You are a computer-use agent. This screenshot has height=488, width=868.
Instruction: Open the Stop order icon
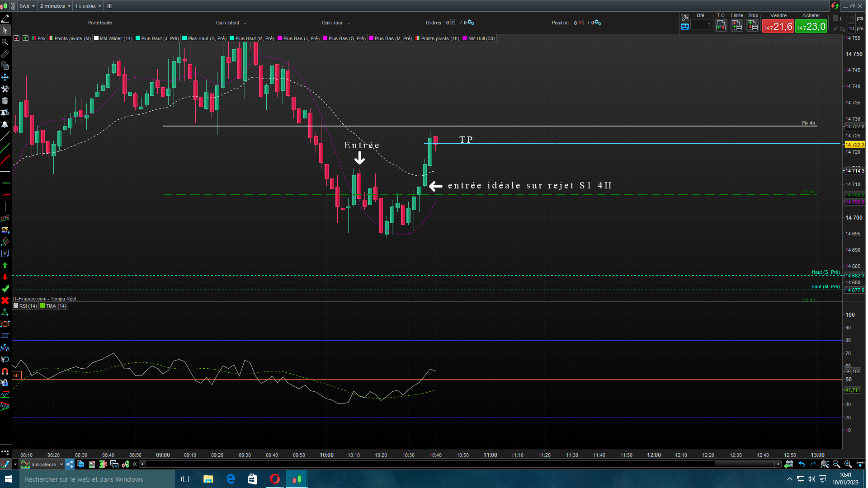[x=753, y=26]
